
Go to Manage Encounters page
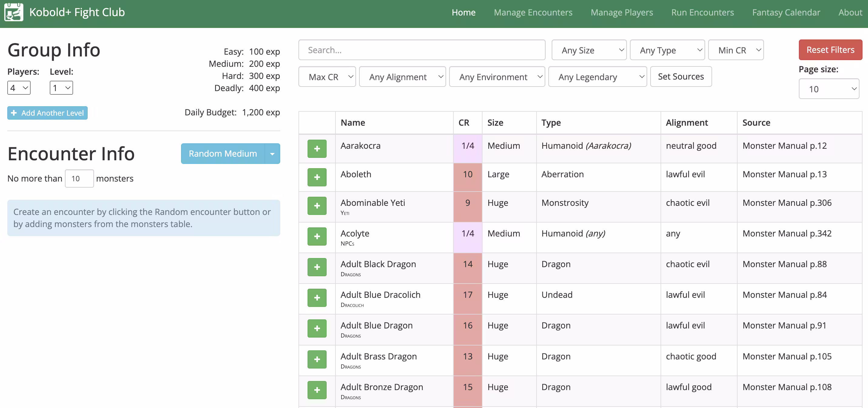pyautogui.click(x=533, y=12)
